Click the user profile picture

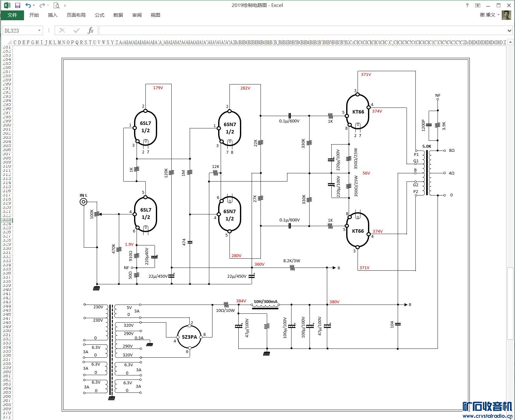pyautogui.click(x=506, y=15)
